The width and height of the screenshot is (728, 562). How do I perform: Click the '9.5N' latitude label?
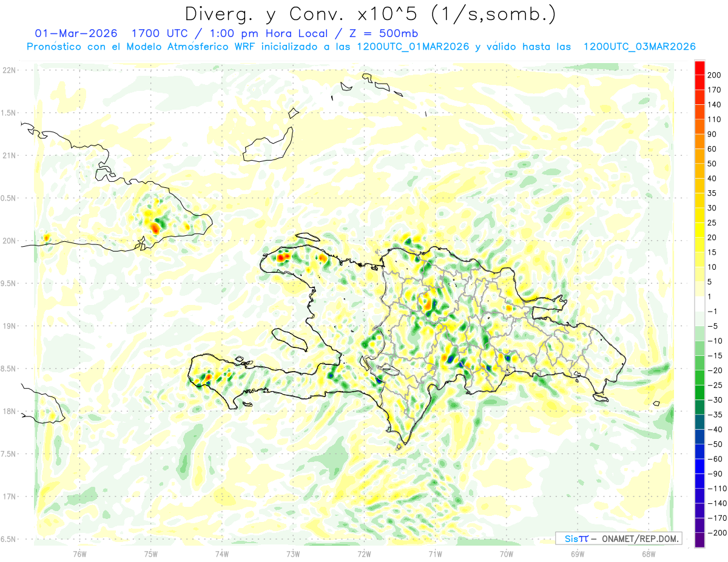coord(8,283)
